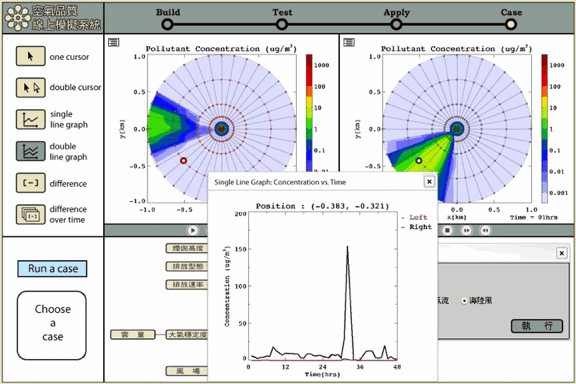Click source center of right plot

(457, 129)
